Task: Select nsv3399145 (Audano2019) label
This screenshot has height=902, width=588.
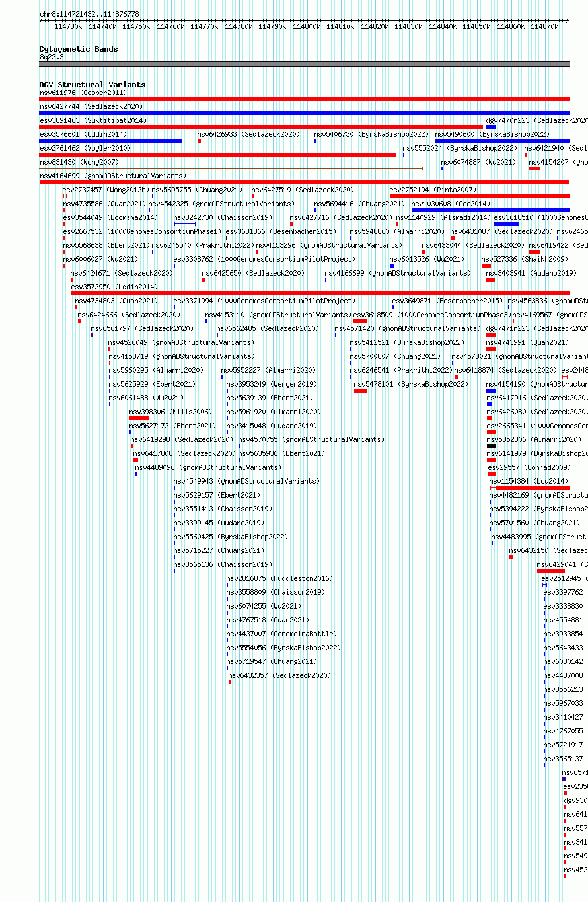Action: pos(219,523)
